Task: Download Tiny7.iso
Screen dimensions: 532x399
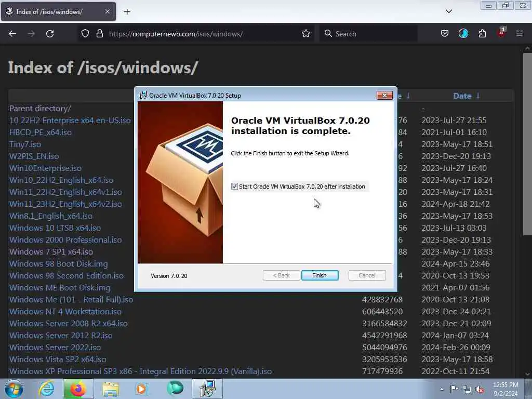Action: tap(25, 144)
